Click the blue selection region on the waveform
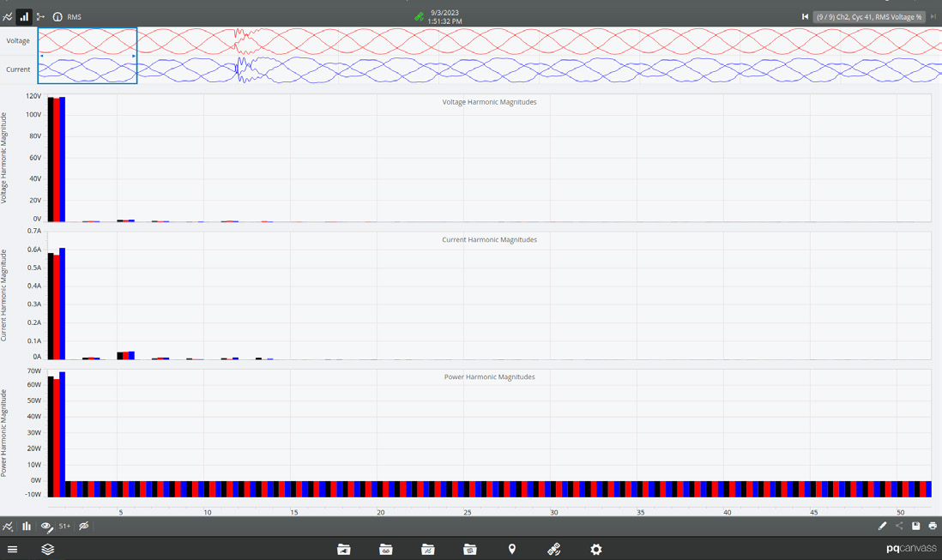This screenshot has height=560, width=942. click(87, 55)
